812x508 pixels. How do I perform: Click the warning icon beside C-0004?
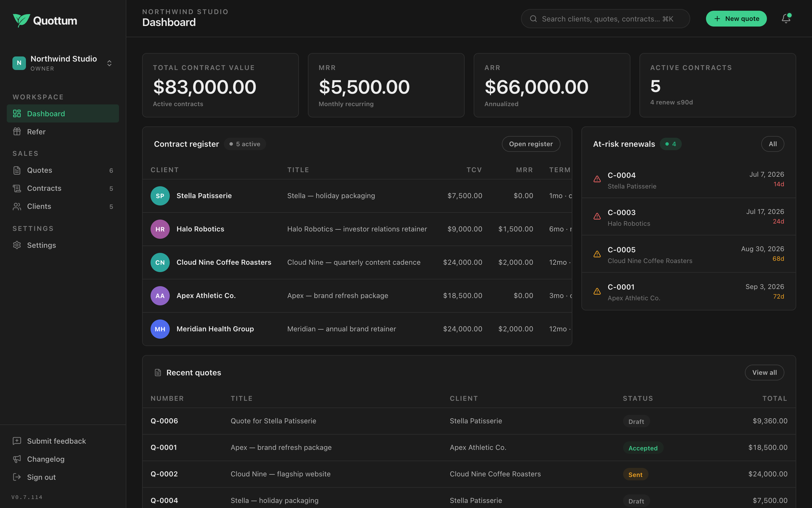(x=597, y=179)
